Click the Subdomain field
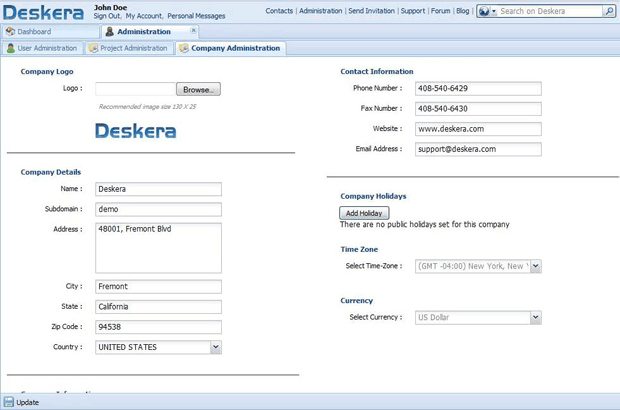 click(x=158, y=209)
